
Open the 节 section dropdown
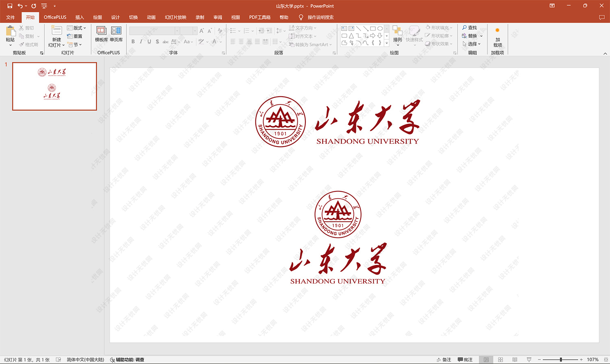75,45
